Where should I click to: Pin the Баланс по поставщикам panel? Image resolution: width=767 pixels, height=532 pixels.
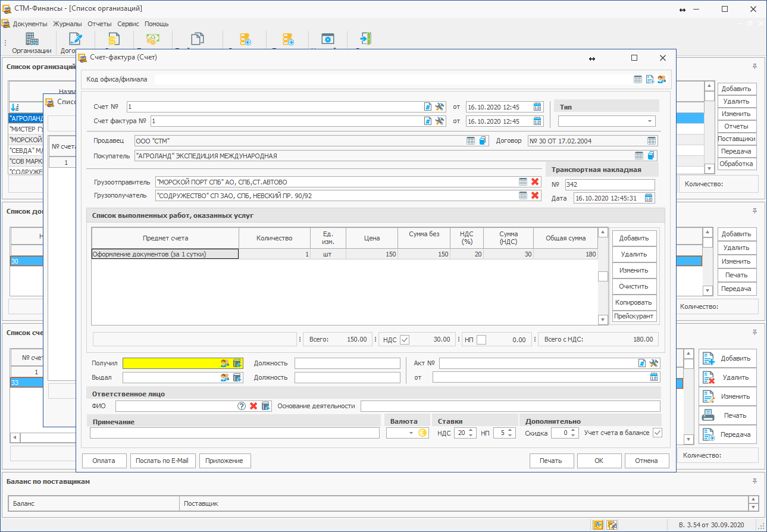tap(755, 481)
